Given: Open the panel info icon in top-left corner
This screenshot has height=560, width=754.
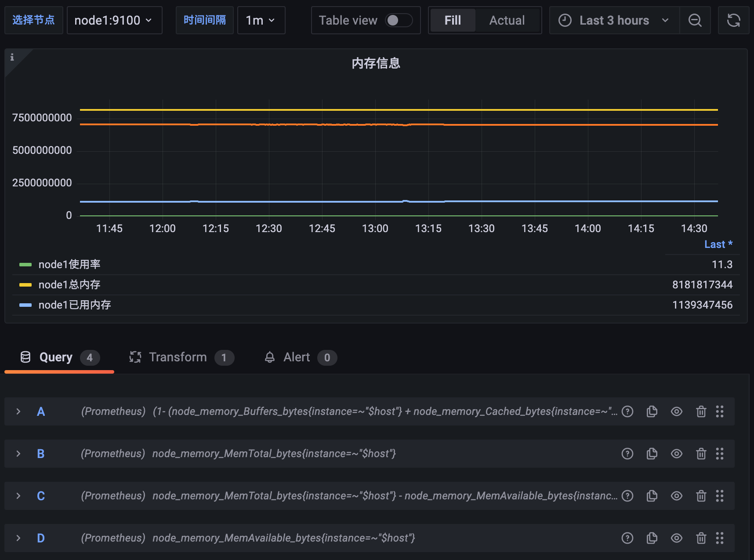Looking at the screenshot, I should pyautogui.click(x=12, y=57).
